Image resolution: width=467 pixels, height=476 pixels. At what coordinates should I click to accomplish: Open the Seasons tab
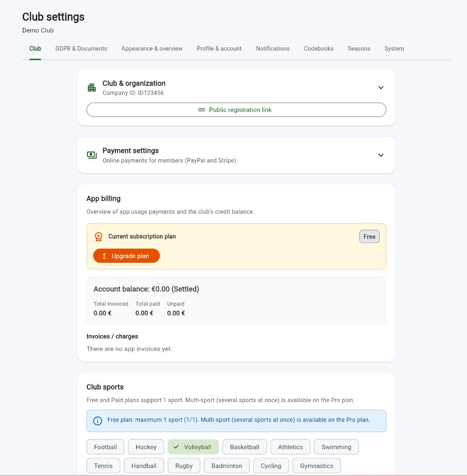[x=359, y=48]
